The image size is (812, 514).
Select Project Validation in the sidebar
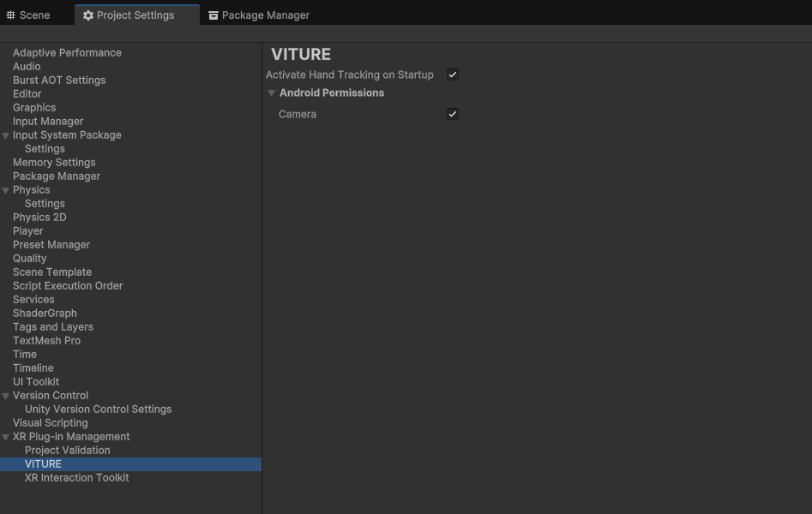click(67, 451)
